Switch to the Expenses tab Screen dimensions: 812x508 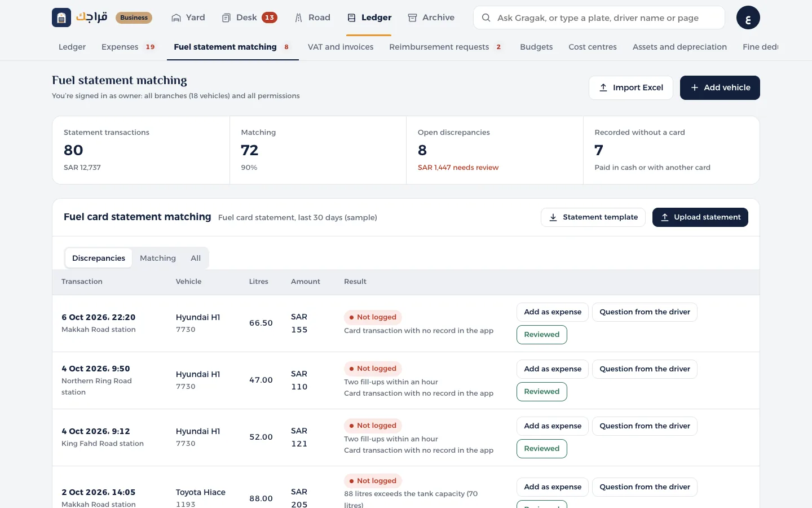pos(128,47)
